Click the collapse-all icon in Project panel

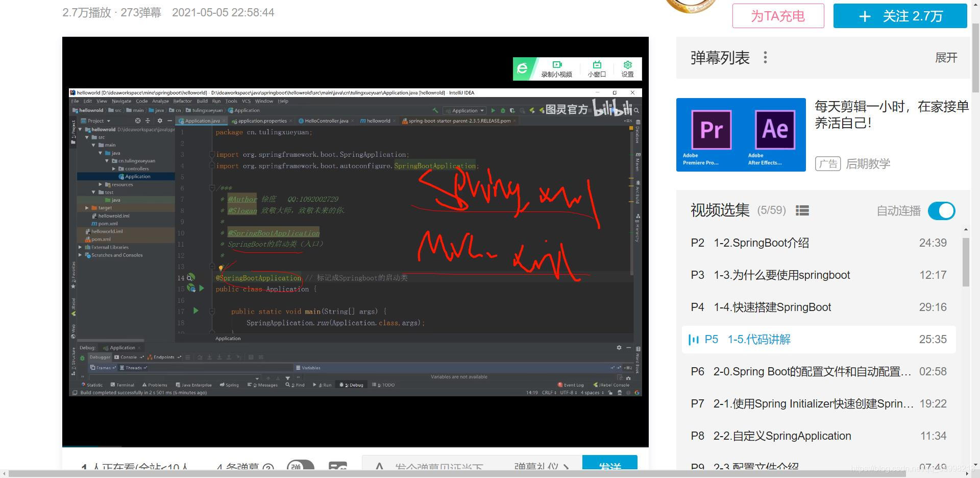pyautogui.click(x=148, y=121)
